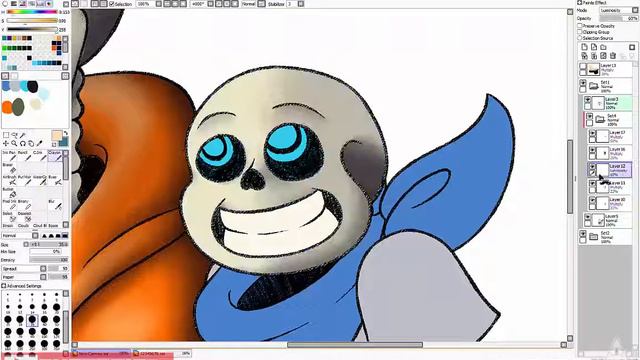The height and width of the screenshot is (360, 640).
Task: Adjust the Min Size slider
Action: [45, 252]
